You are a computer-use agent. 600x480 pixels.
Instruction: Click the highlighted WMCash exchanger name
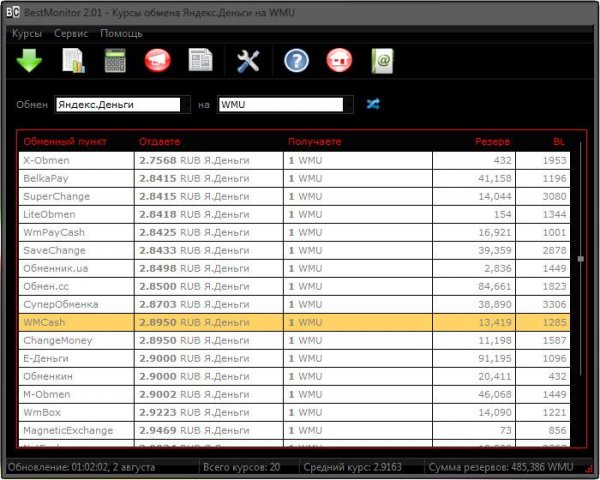click(x=44, y=322)
